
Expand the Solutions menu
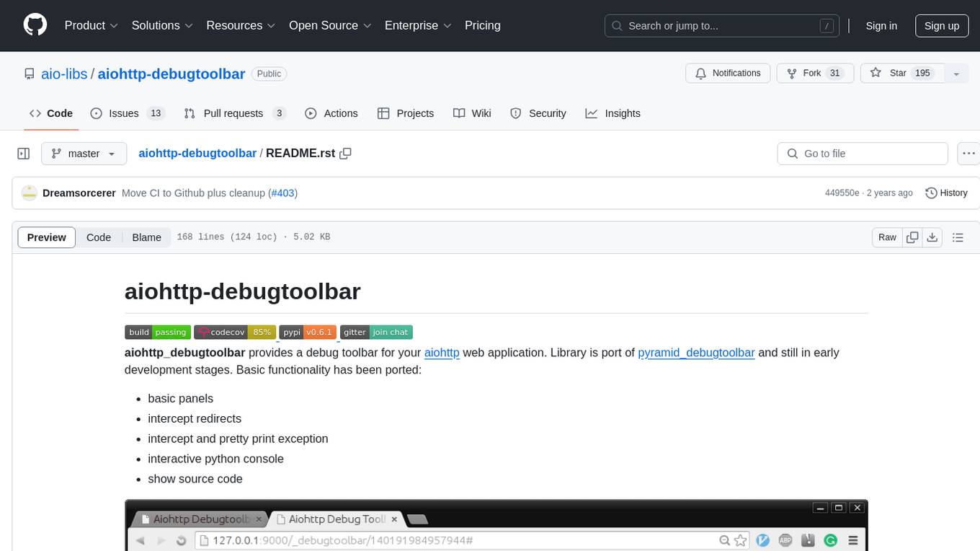pos(162,25)
